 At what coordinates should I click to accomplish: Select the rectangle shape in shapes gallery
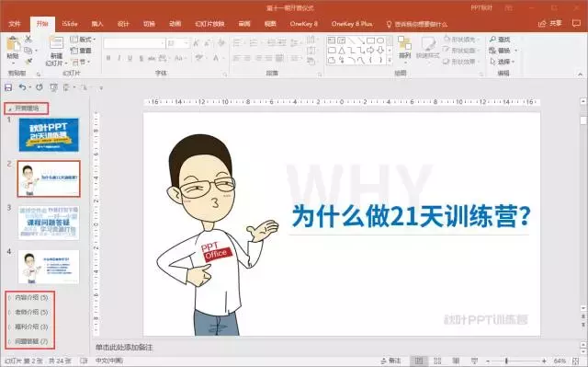point(371,40)
